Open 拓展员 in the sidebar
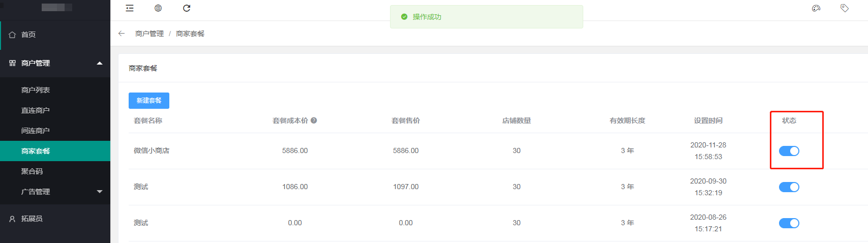Screen dimensions: 868x243 point(55,219)
